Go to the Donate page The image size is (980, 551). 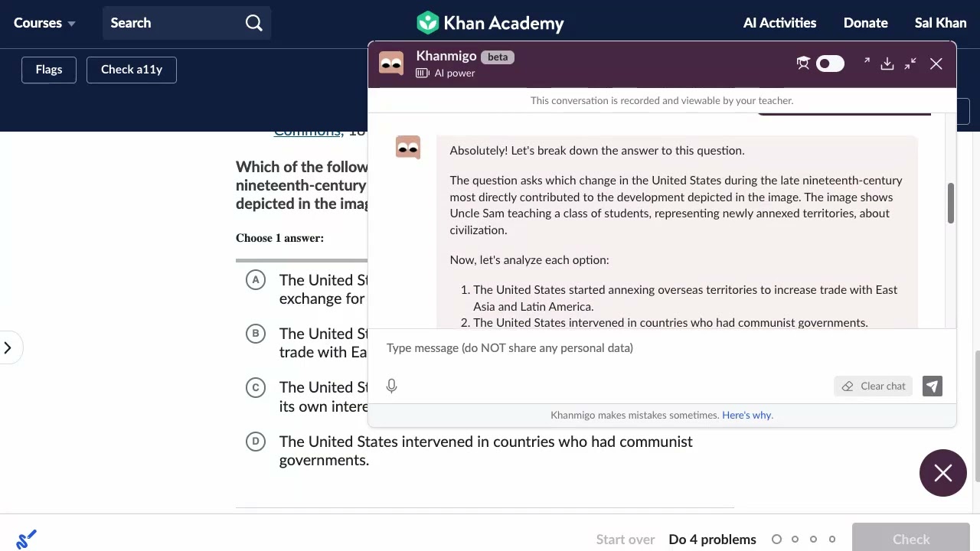tap(865, 23)
